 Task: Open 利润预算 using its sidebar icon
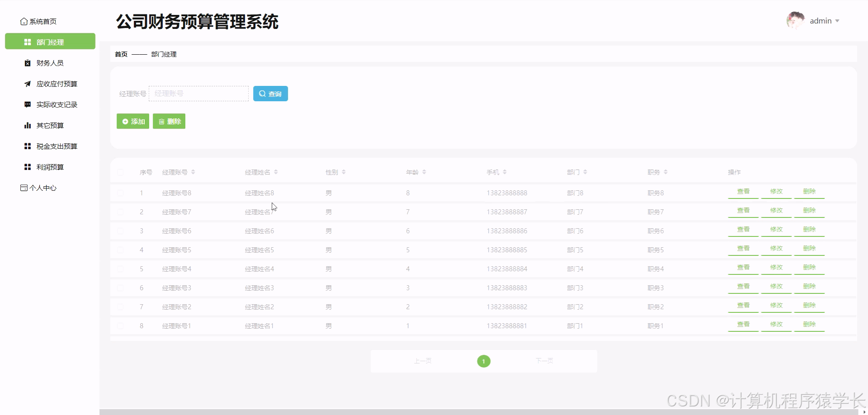point(27,167)
